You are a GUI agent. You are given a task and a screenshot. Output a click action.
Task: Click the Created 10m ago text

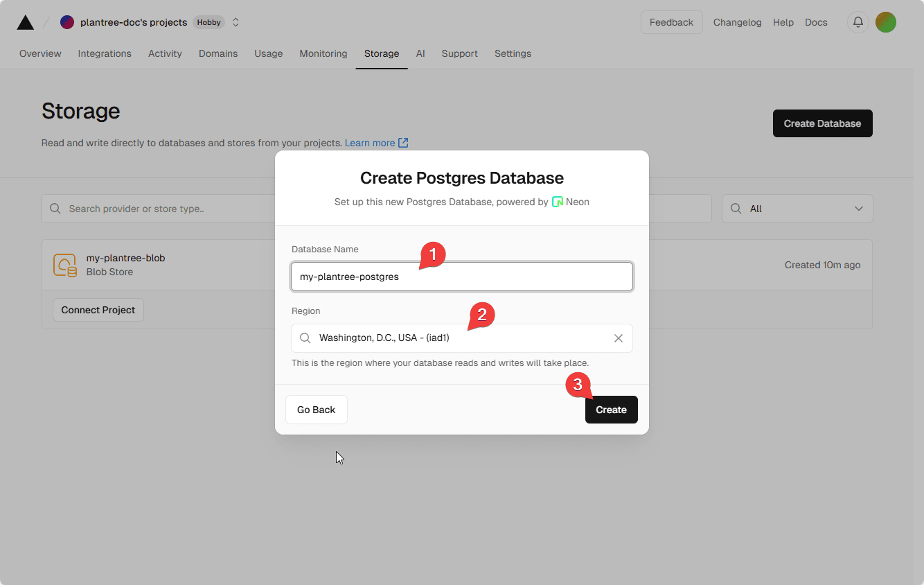pos(823,265)
